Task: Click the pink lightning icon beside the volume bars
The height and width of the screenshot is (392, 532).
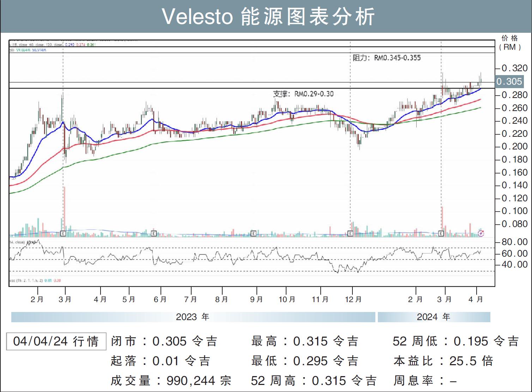Action: [x=481, y=233]
